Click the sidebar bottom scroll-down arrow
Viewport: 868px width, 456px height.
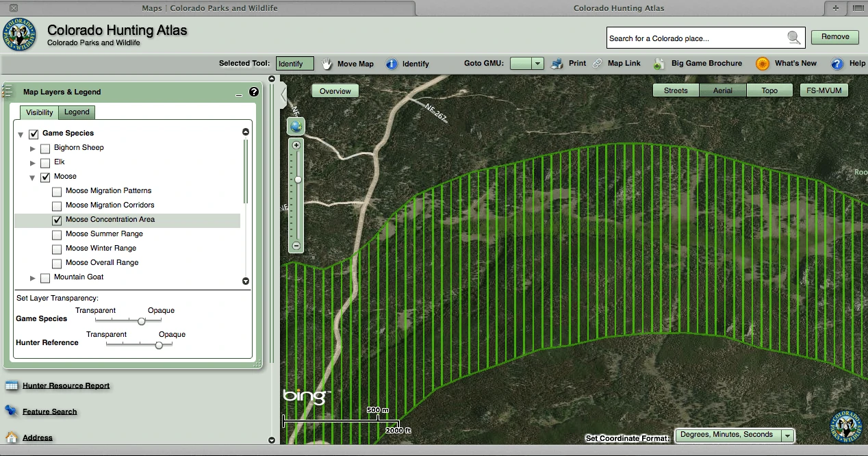pos(272,440)
